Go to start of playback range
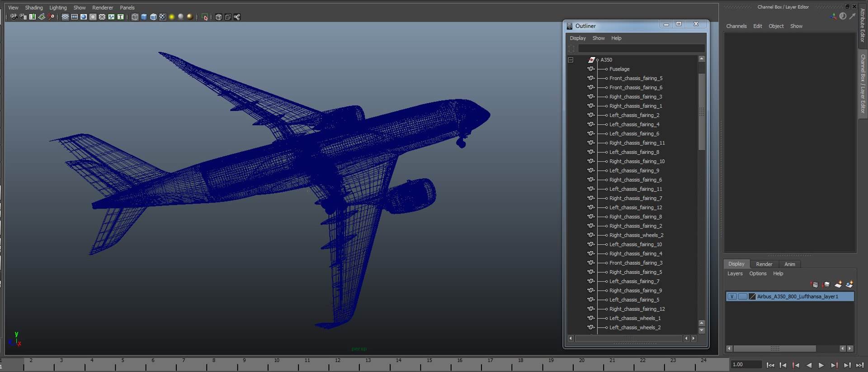 click(770, 365)
